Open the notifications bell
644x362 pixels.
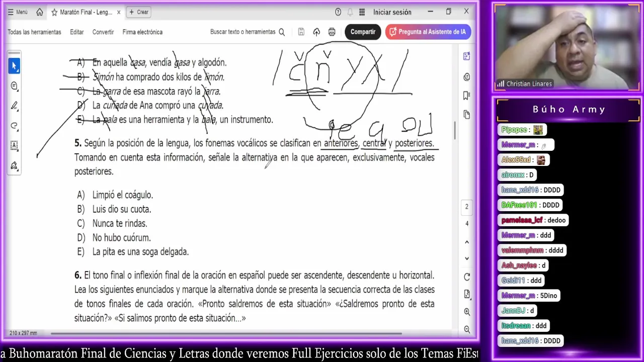point(350,12)
